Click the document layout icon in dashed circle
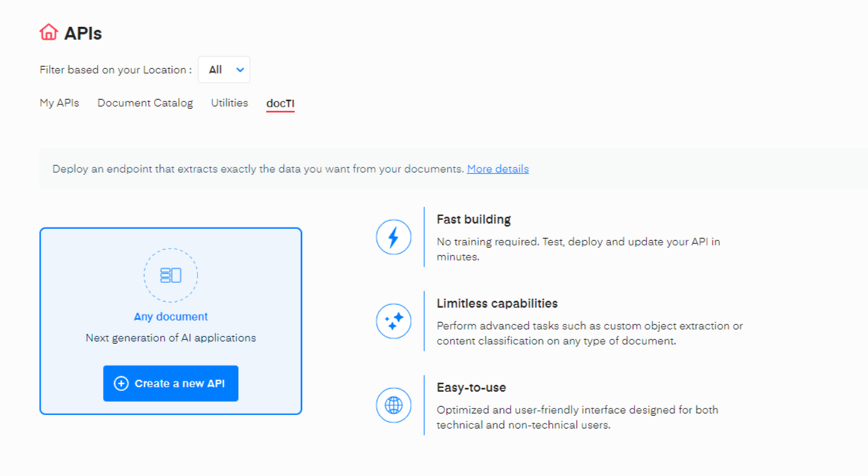The width and height of the screenshot is (868, 476). point(170,276)
